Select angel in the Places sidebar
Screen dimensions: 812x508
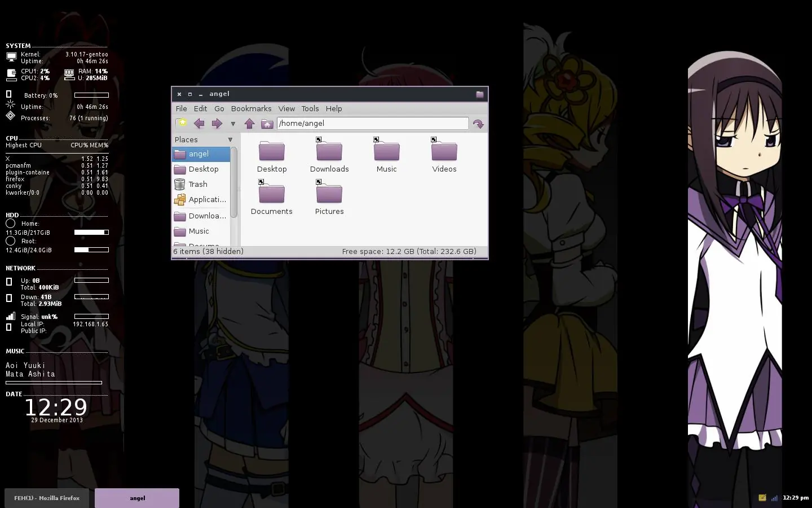click(201, 154)
